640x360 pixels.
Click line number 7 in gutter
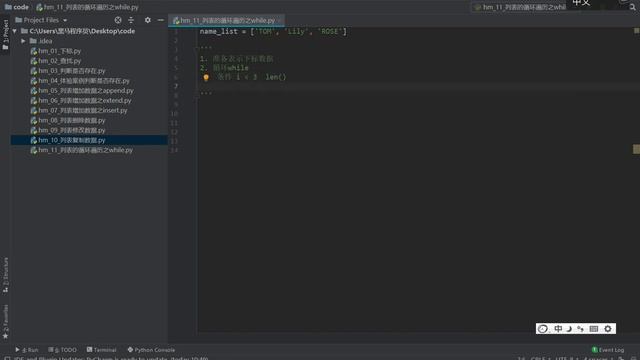pos(176,86)
